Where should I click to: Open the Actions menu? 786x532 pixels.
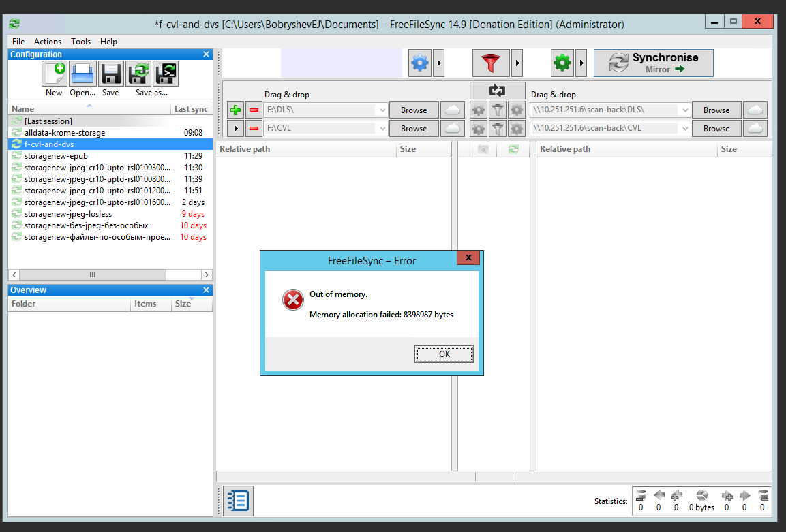pos(48,42)
